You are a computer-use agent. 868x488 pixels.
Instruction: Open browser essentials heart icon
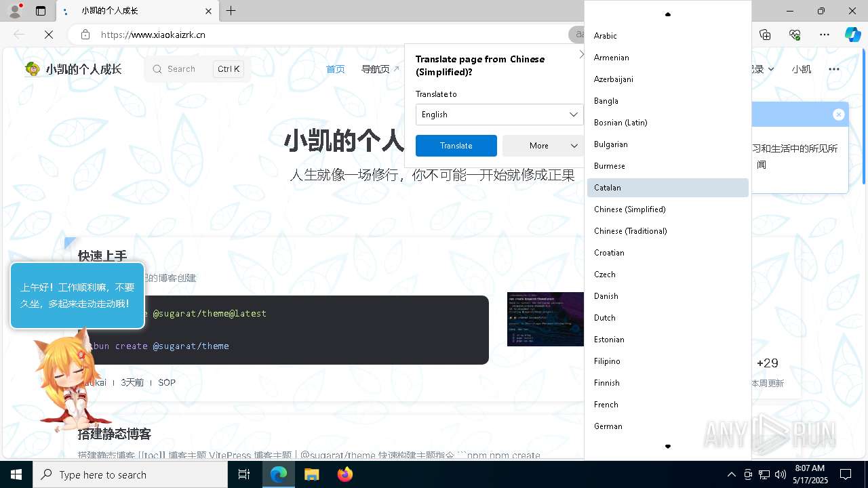(795, 35)
